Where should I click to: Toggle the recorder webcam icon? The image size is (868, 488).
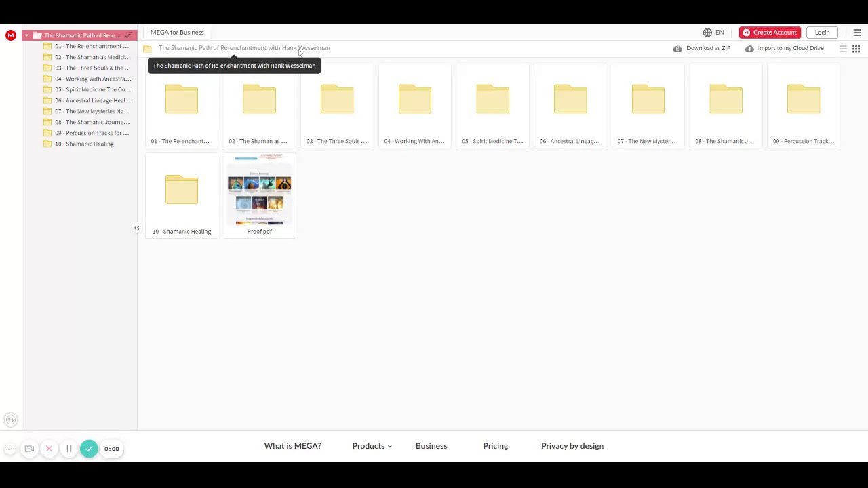click(x=29, y=449)
